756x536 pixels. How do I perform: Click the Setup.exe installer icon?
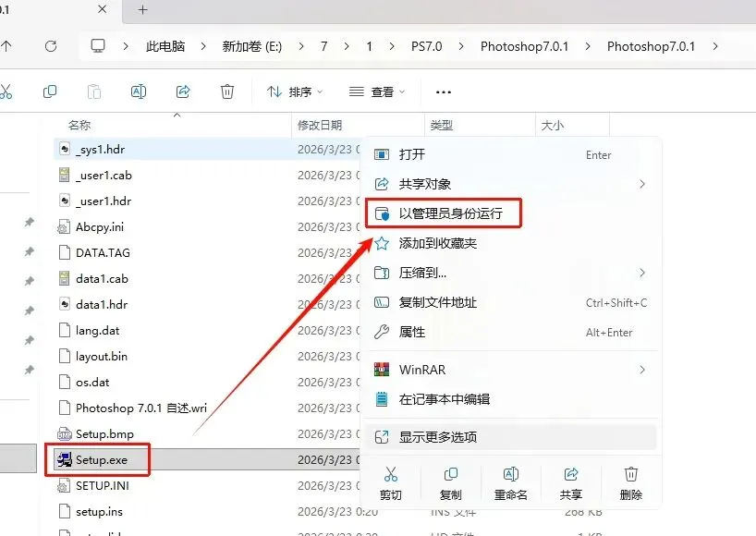(64, 460)
